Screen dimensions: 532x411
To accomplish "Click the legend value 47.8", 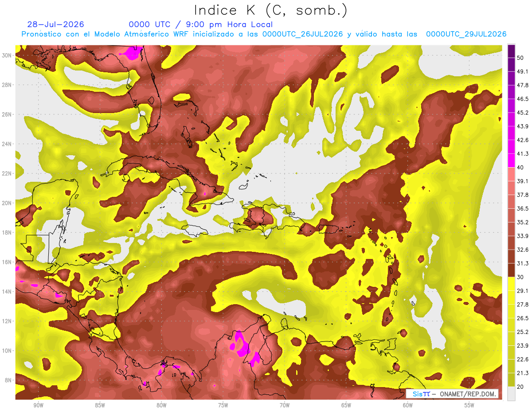I will 523,85.
